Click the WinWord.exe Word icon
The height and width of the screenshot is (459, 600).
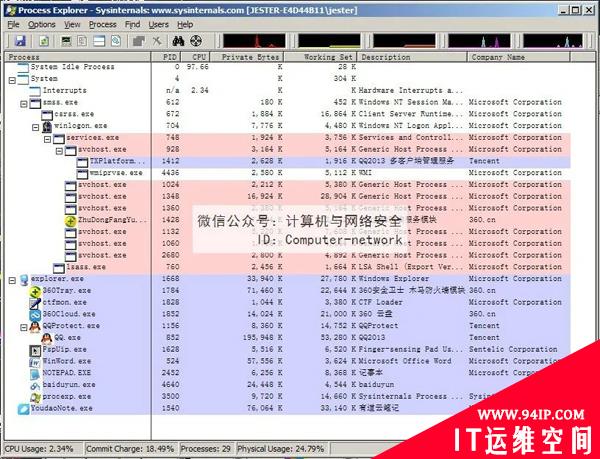(x=35, y=362)
